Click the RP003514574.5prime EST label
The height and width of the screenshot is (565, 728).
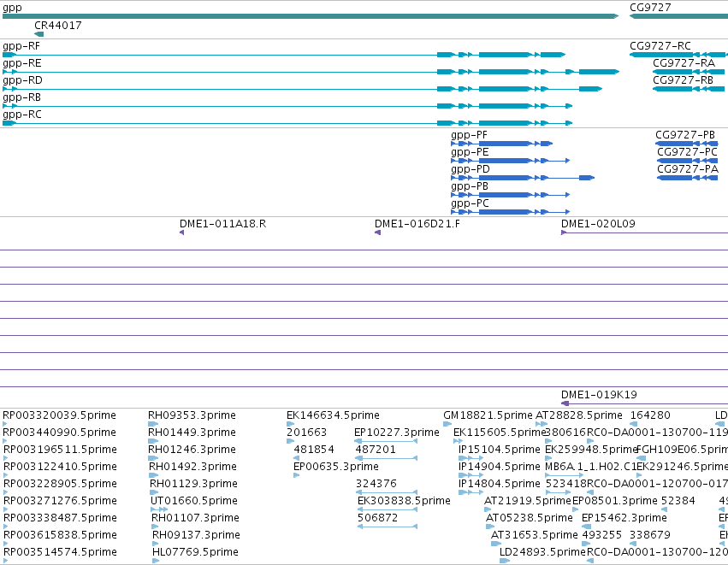point(61,552)
